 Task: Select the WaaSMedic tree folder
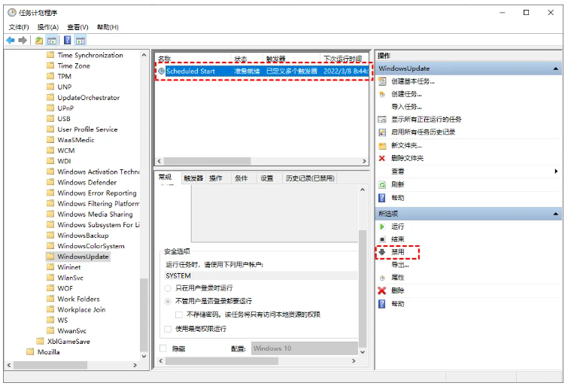71,140
